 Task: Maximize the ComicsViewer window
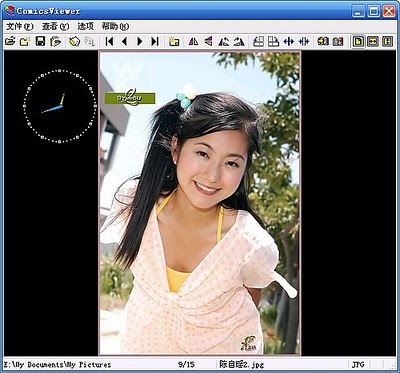coord(374,11)
